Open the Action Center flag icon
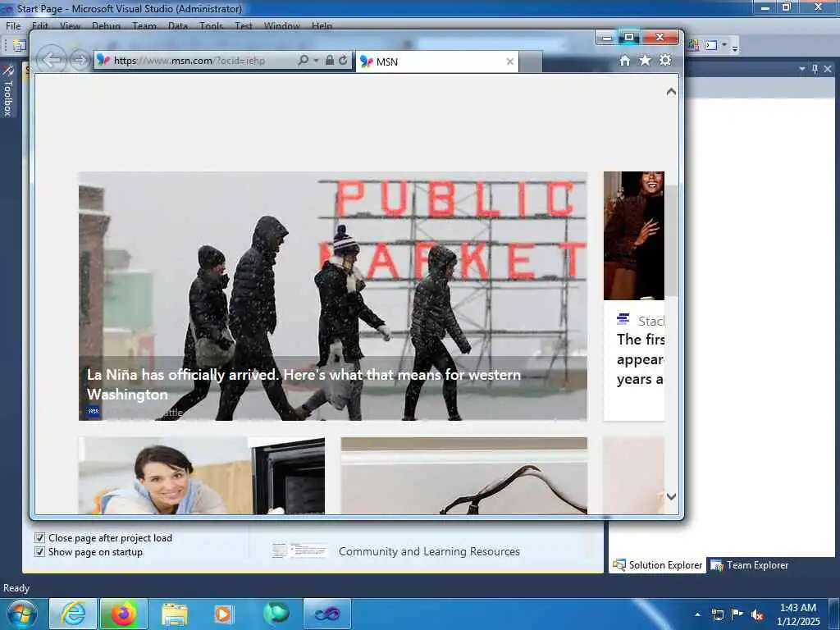This screenshot has height=630, width=840. pyautogui.click(x=737, y=614)
